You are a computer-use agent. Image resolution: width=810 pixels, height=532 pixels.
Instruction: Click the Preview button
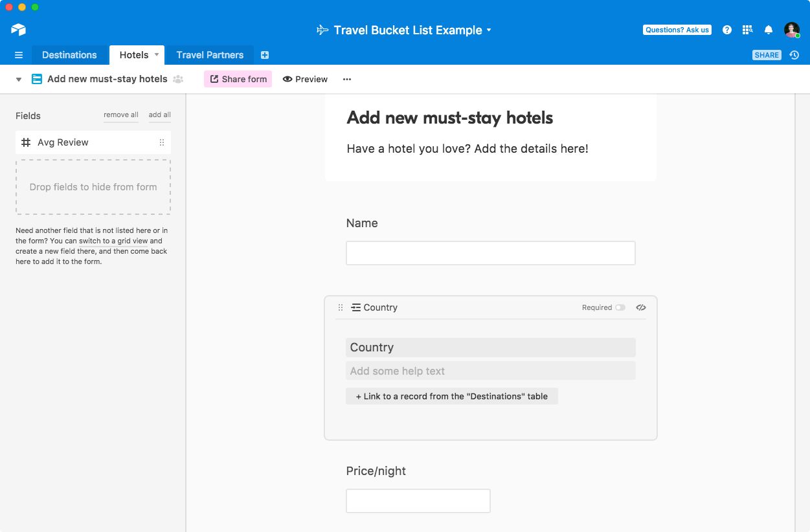click(x=305, y=79)
